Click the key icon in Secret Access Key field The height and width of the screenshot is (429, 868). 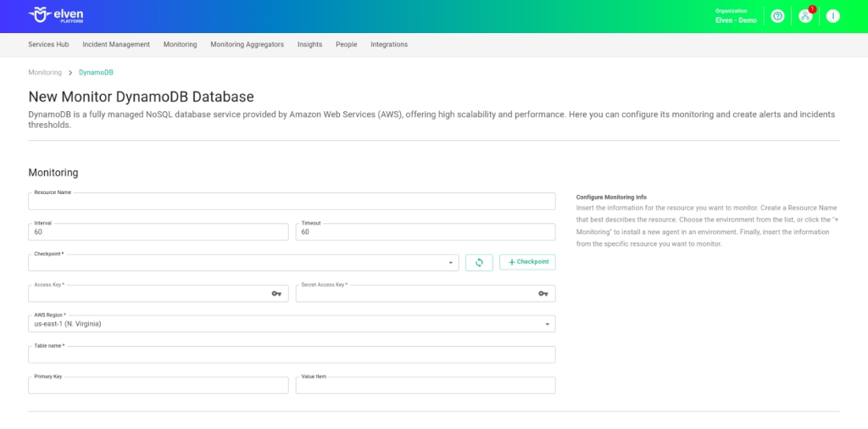click(x=543, y=293)
